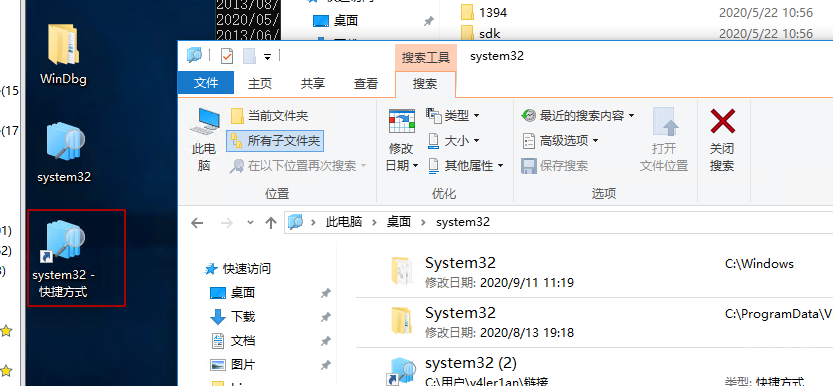Open recent locations dropdown chevron
Viewport: 833px width, 386px height.
click(x=251, y=223)
